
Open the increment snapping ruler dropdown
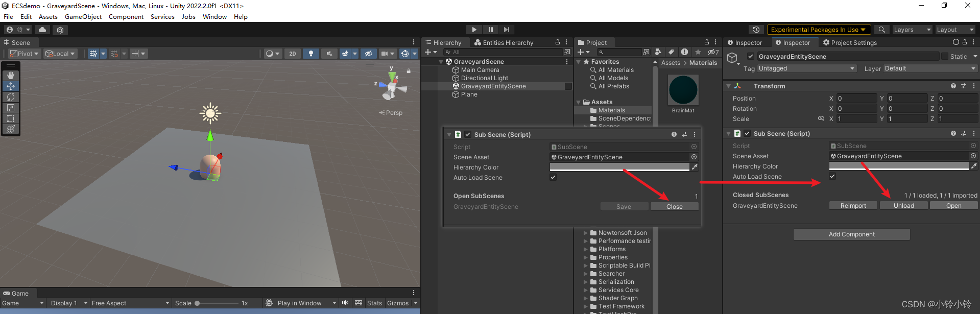pos(138,54)
